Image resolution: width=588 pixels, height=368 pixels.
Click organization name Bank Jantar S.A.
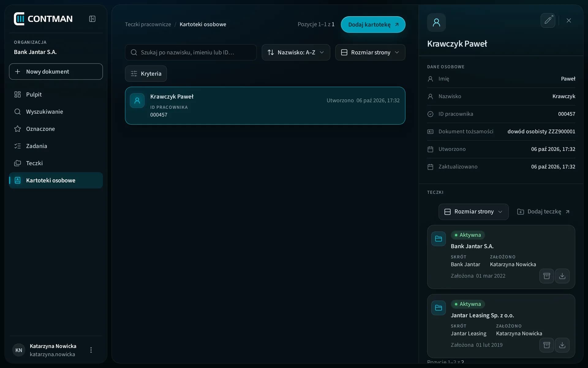tap(35, 52)
